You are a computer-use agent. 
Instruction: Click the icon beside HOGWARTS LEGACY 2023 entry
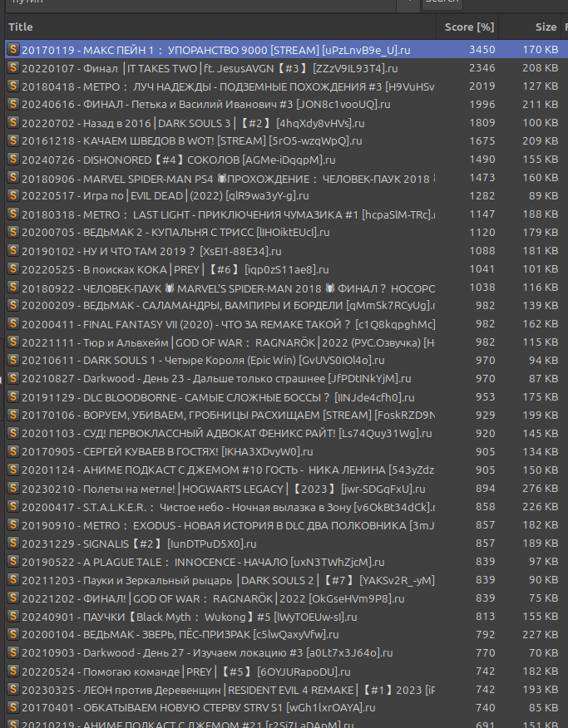13,489
